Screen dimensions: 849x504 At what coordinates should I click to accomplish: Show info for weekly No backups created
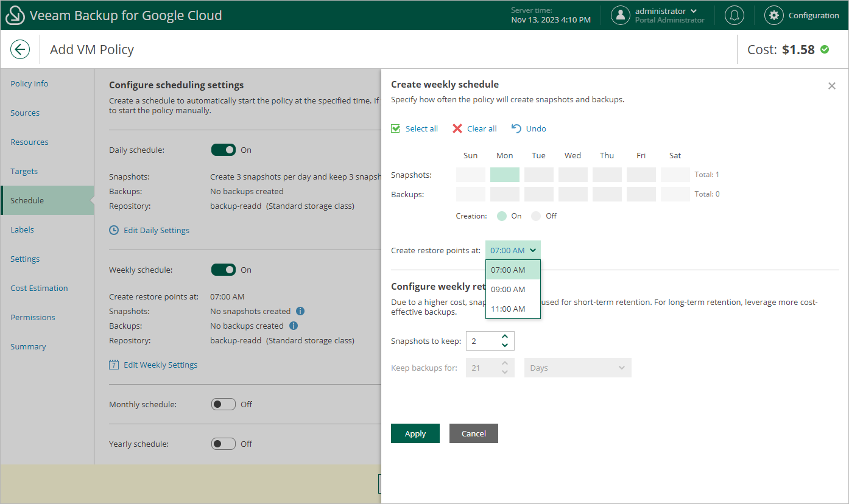(x=294, y=326)
